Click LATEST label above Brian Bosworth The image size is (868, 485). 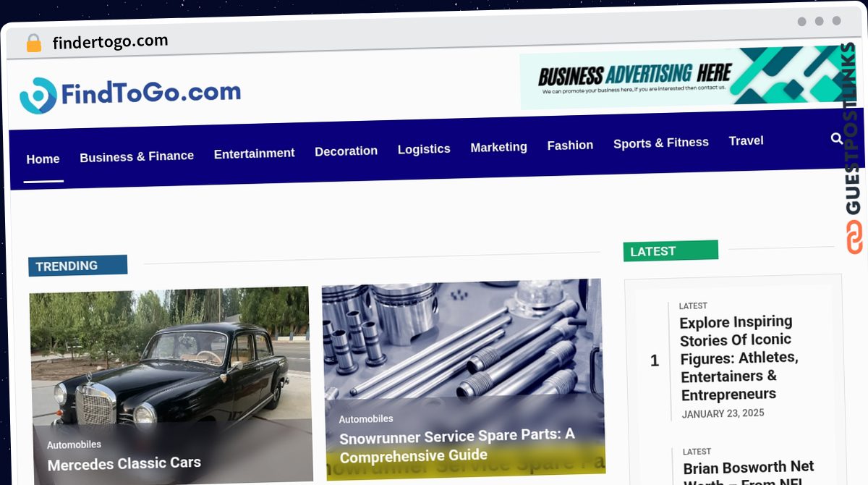click(697, 452)
